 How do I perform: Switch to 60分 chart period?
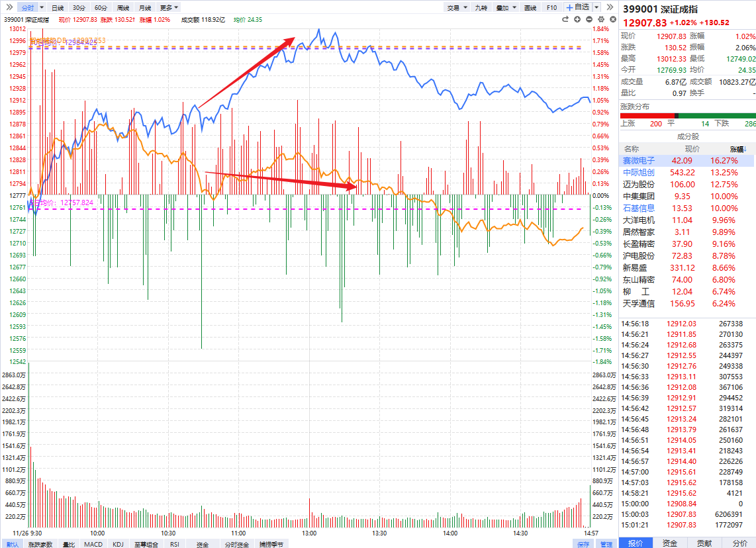point(101,8)
